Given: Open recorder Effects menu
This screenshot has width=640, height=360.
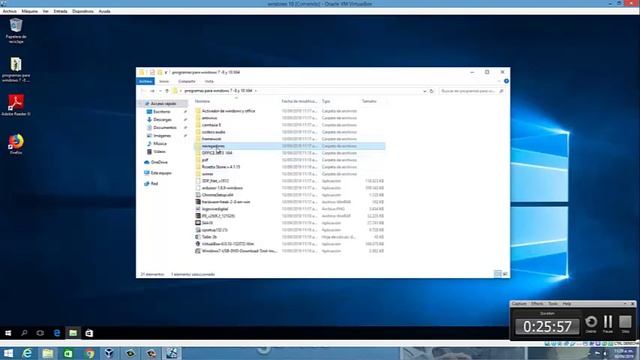Looking at the screenshot, I should click(x=537, y=304).
